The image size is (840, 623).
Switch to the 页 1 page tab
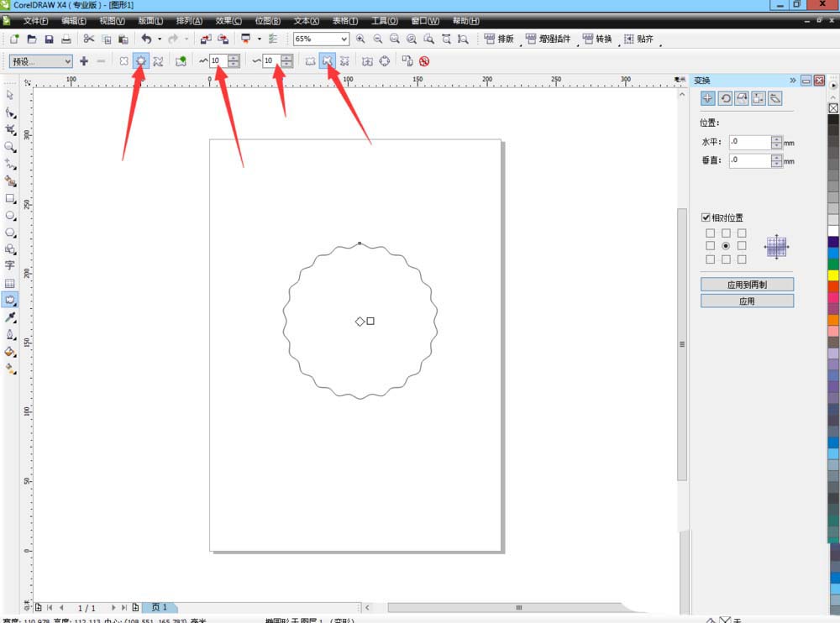coord(159,607)
